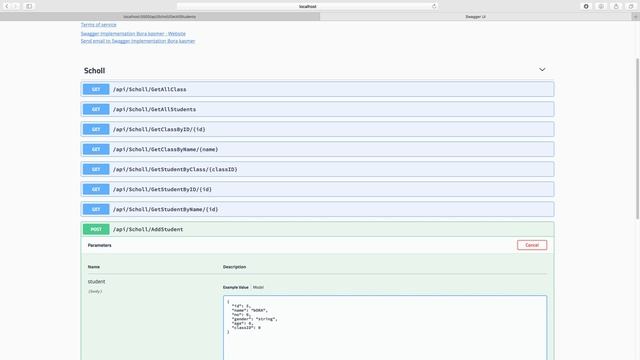Click the Scholl section heading
Screen dimensions: 640x360
tap(94, 71)
